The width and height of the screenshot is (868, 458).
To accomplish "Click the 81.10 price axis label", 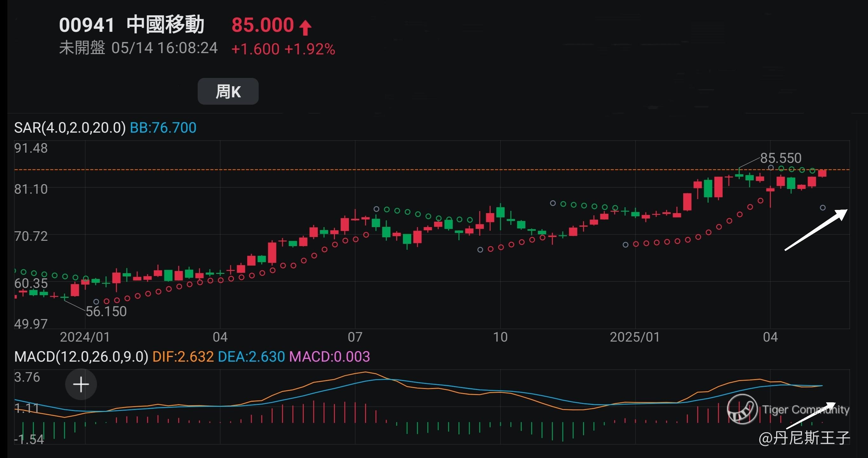I will click(31, 189).
